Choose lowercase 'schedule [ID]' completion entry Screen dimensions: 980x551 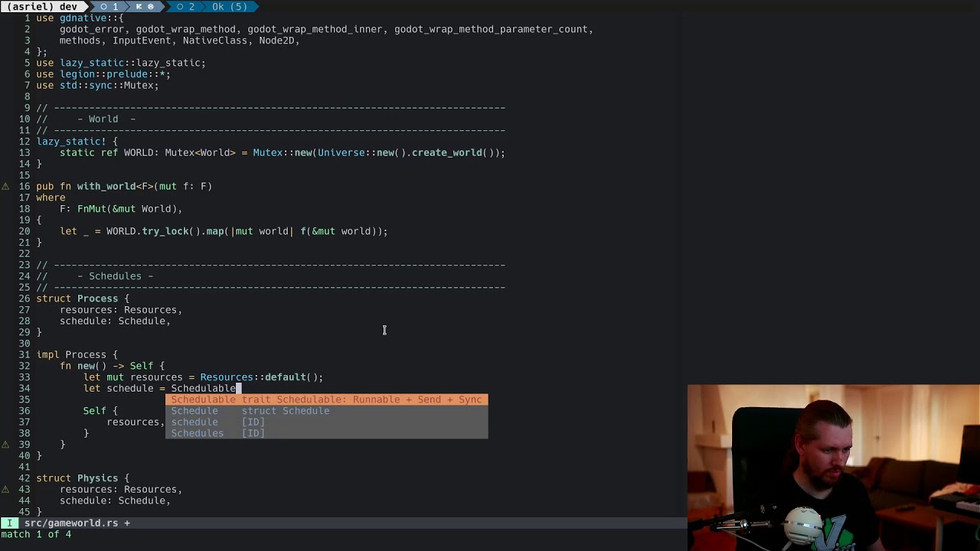click(326, 422)
